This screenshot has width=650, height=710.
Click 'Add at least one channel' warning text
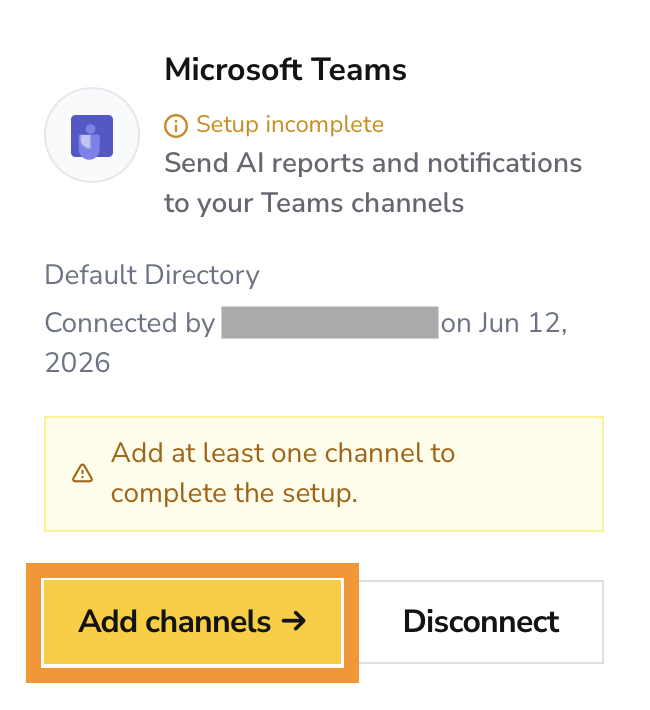283,473
